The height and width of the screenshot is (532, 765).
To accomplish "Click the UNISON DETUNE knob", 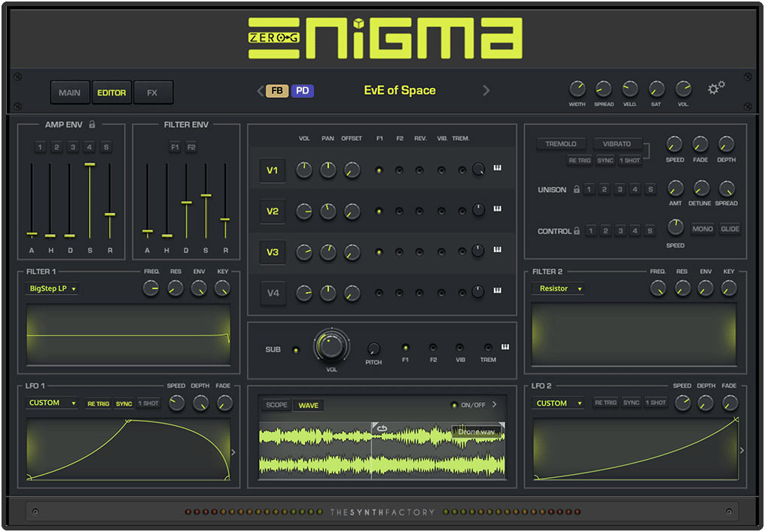I will [x=701, y=188].
